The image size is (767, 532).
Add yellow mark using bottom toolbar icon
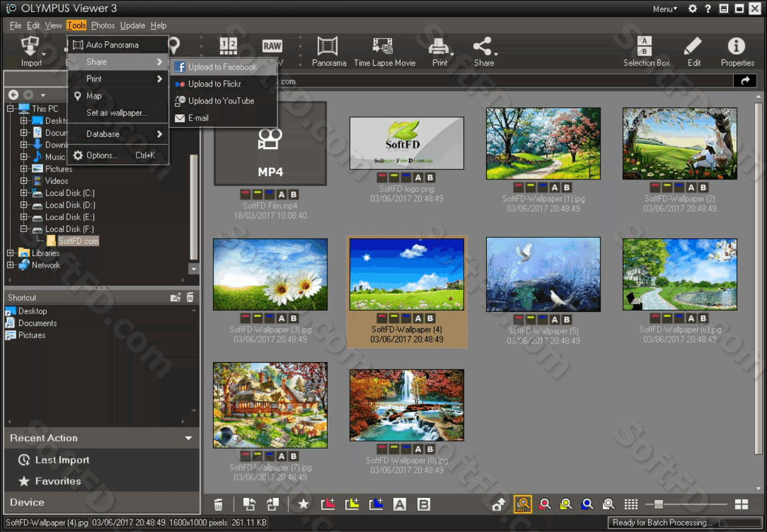tap(352, 504)
